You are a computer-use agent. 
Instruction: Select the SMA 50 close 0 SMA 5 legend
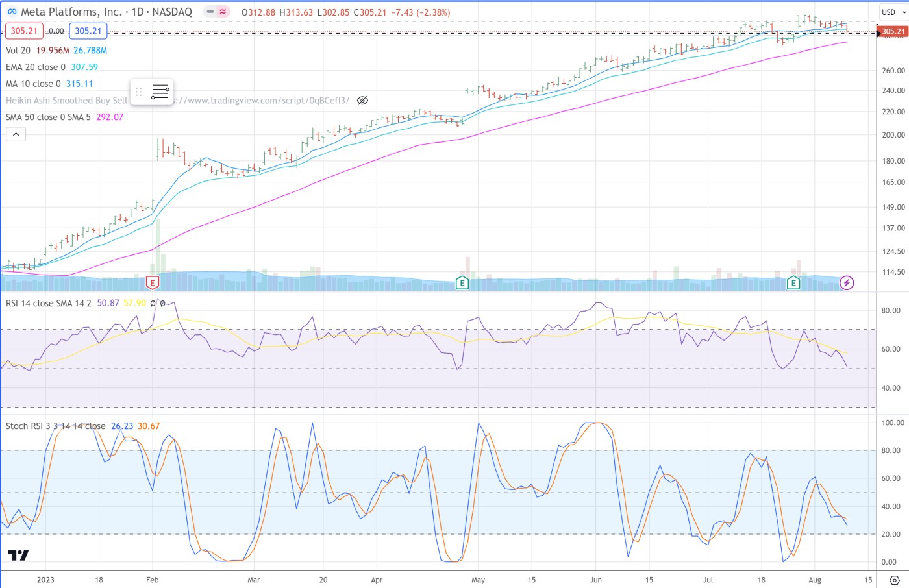48,117
